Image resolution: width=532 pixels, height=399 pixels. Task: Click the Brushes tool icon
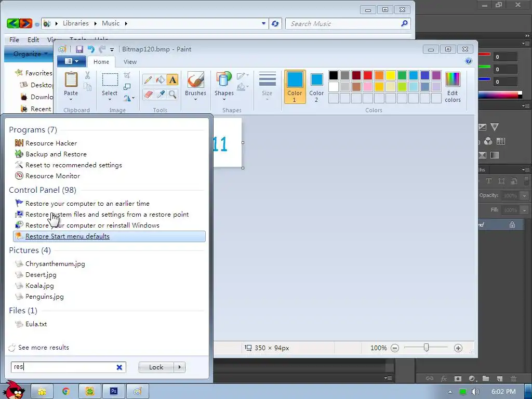click(196, 79)
